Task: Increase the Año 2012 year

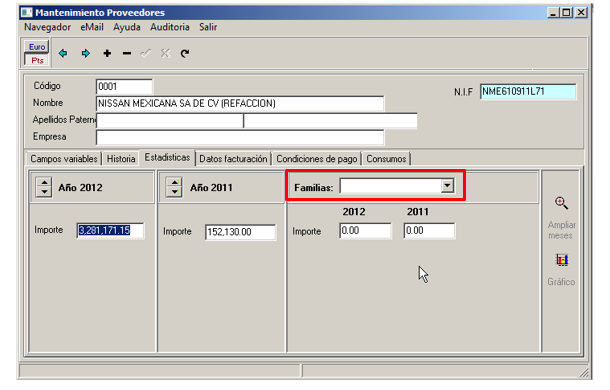Action: pos(44,183)
